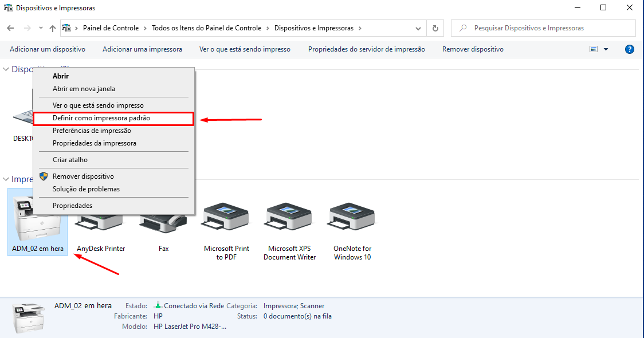Click Adicionar uma impressora toolbar button
Viewport: 644px width, 338px height.
pos(142,49)
